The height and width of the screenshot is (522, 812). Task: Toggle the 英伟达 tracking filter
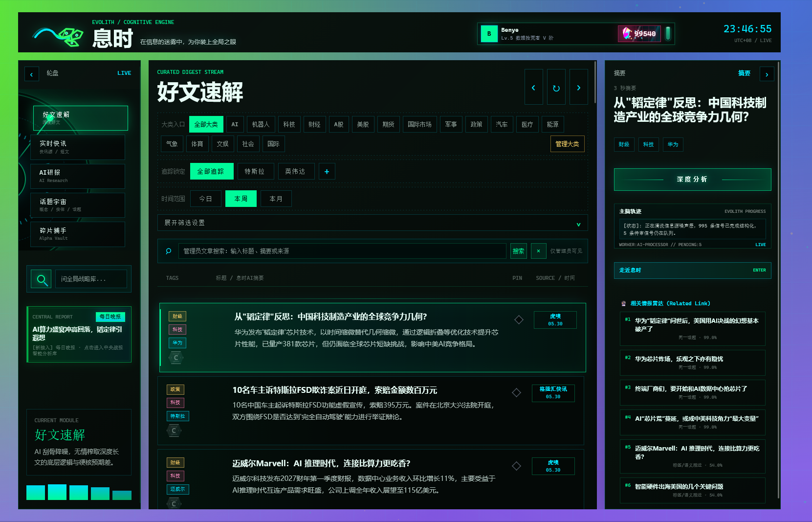pyautogui.click(x=296, y=171)
